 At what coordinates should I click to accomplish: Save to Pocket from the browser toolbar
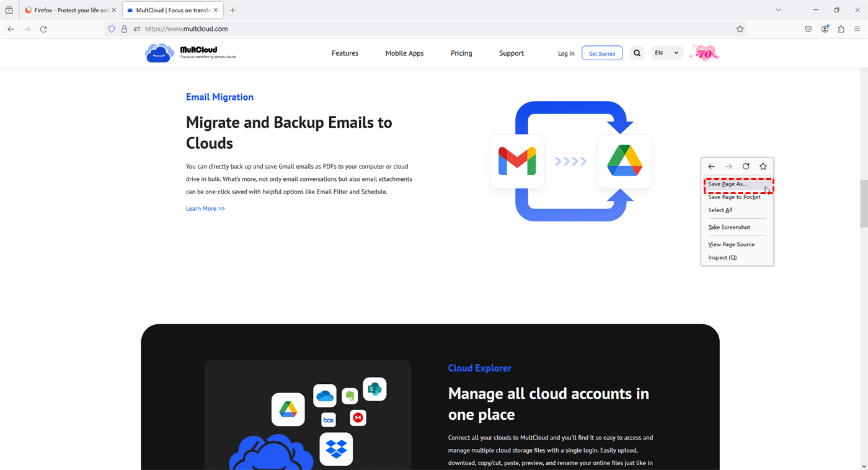[808, 29]
